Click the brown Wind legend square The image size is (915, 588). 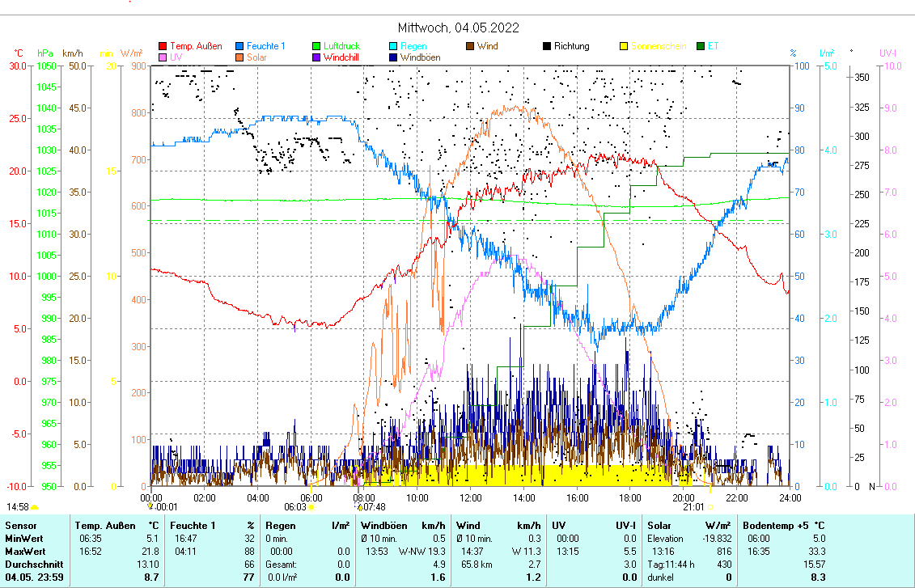[470, 47]
